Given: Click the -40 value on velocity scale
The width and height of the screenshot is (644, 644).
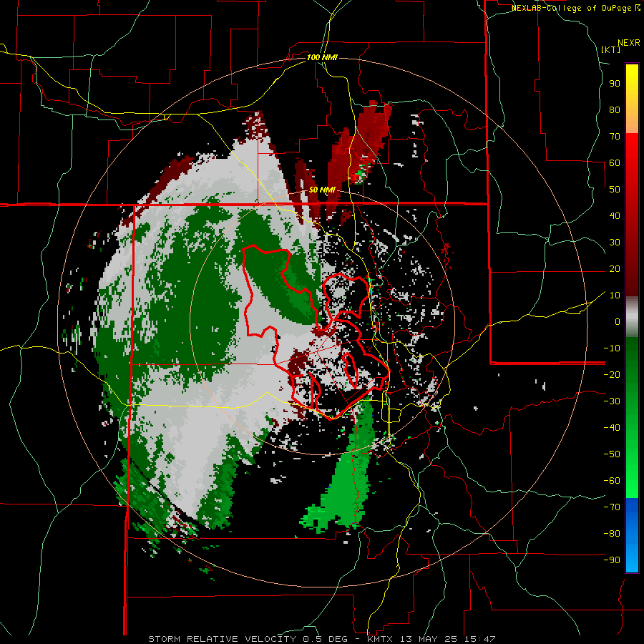Looking at the screenshot, I should tap(612, 428).
